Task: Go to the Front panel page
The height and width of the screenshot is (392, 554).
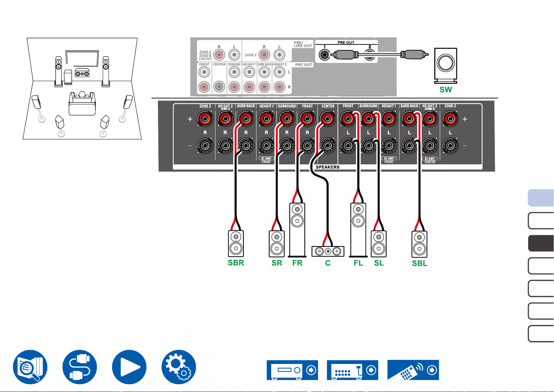Action: (292, 370)
